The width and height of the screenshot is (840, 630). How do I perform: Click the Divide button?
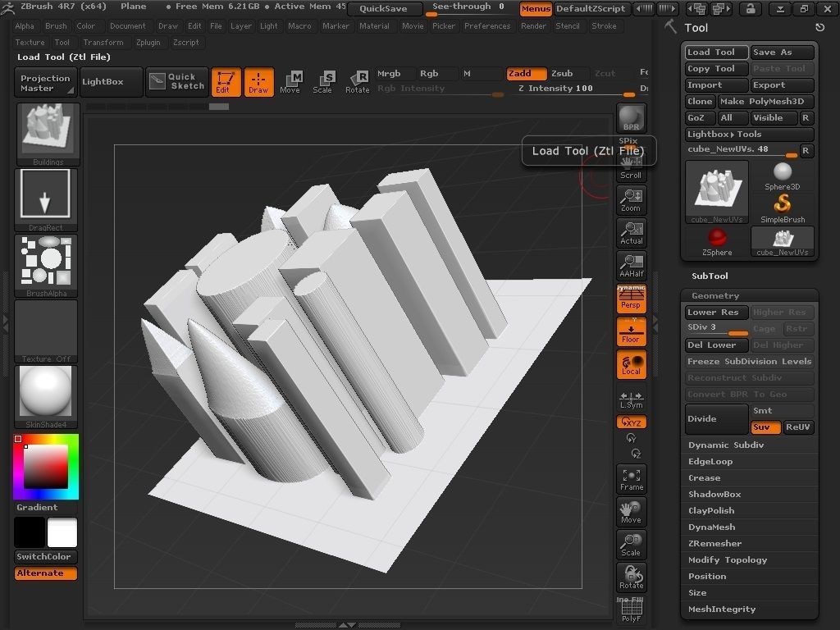pyautogui.click(x=716, y=419)
